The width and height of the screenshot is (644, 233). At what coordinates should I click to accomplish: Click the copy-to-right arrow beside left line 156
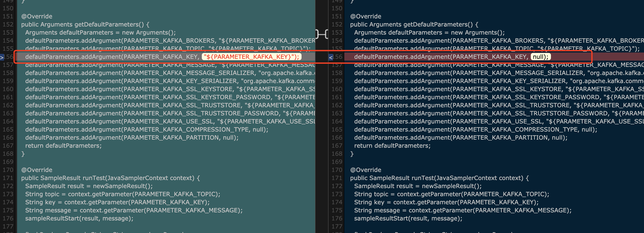pos(2,58)
